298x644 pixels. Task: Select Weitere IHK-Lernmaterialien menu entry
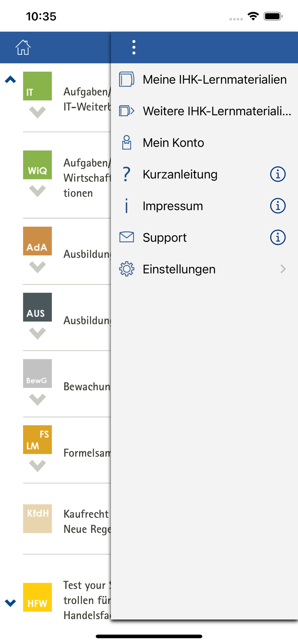coord(217,111)
